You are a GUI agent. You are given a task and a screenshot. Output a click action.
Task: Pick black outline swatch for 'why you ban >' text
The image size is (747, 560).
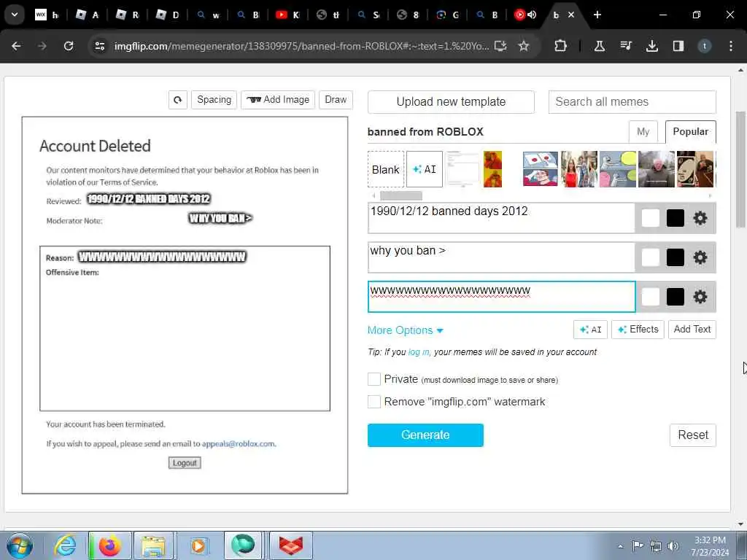675,257
